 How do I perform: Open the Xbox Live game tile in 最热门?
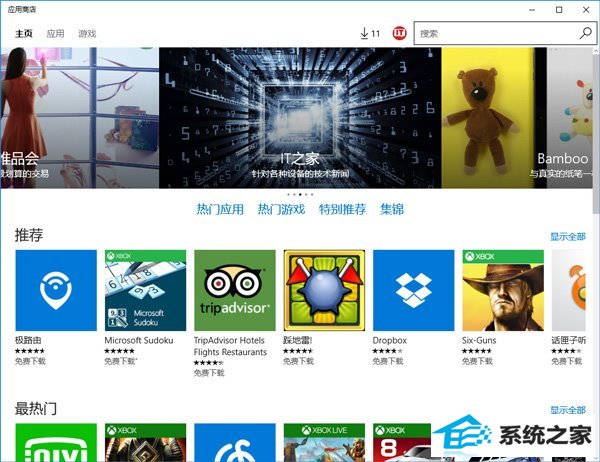pyautogui.click(x=324, y=442)
